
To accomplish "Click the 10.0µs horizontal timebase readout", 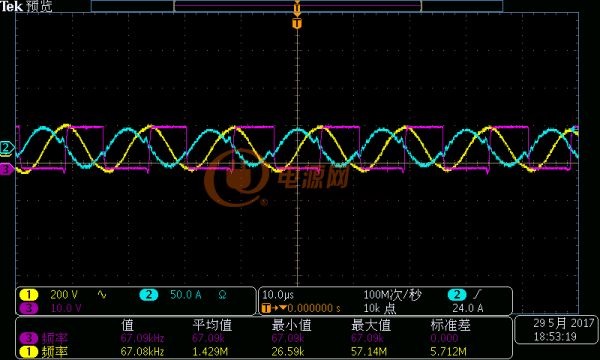I will [278, 295].
